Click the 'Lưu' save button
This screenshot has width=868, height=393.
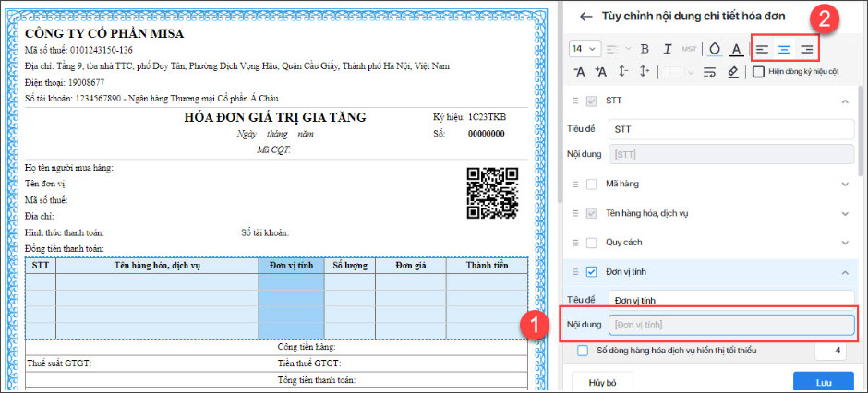click(x=823, y=381)
